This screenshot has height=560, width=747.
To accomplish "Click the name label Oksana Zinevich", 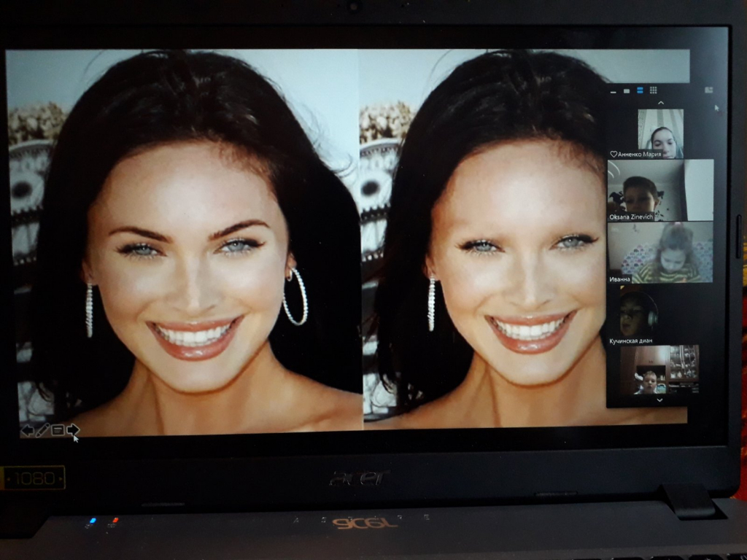I will point(631,217).
